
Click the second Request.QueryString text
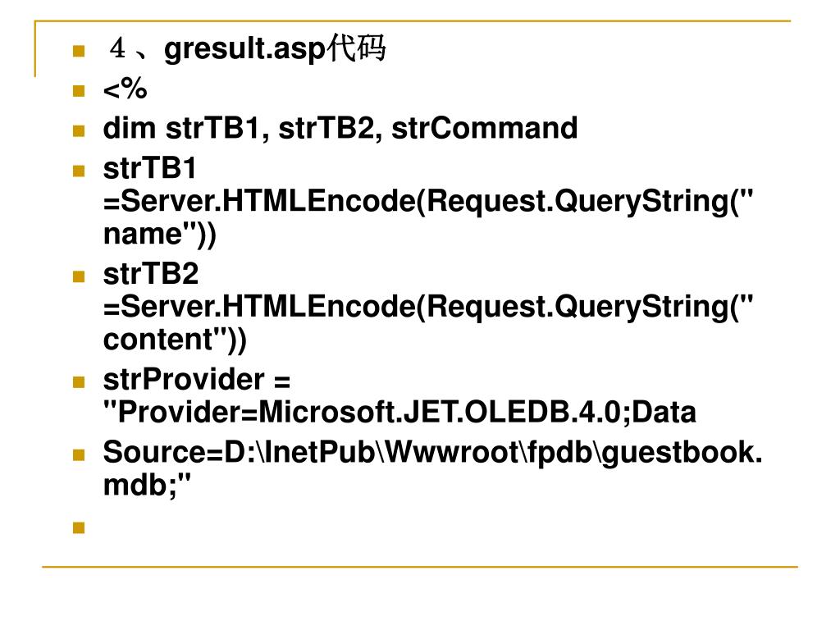[x=589, y=308]
